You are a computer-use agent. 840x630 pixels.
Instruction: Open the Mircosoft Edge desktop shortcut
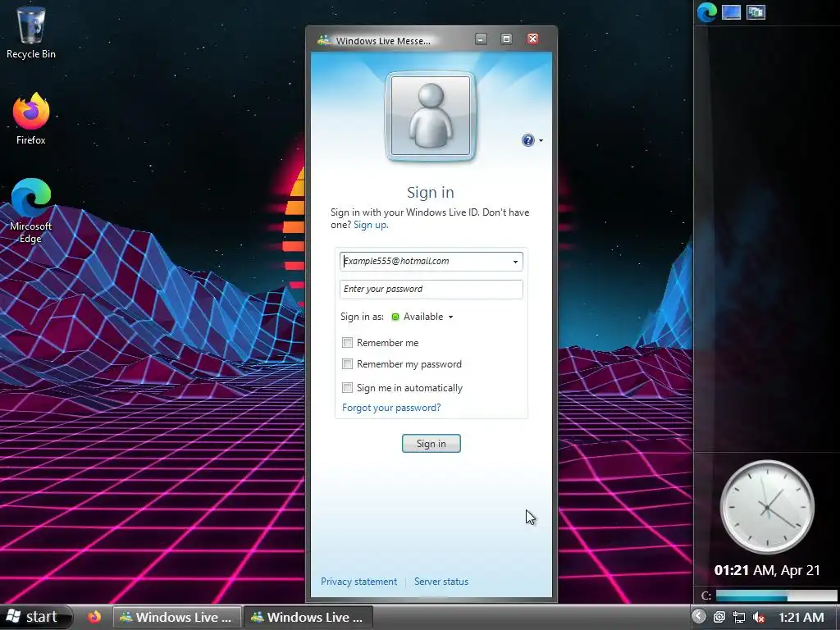[x=31, y=210]
